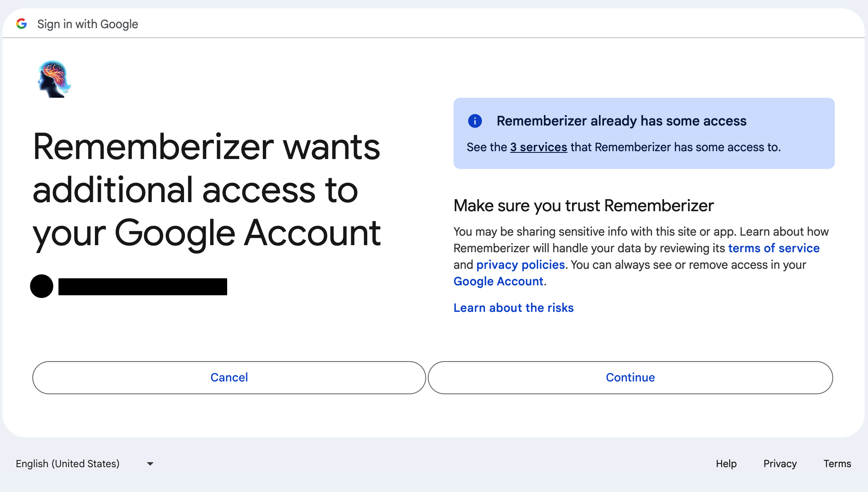
Task: Open the privacy policies link
Action: click(520, 265)
